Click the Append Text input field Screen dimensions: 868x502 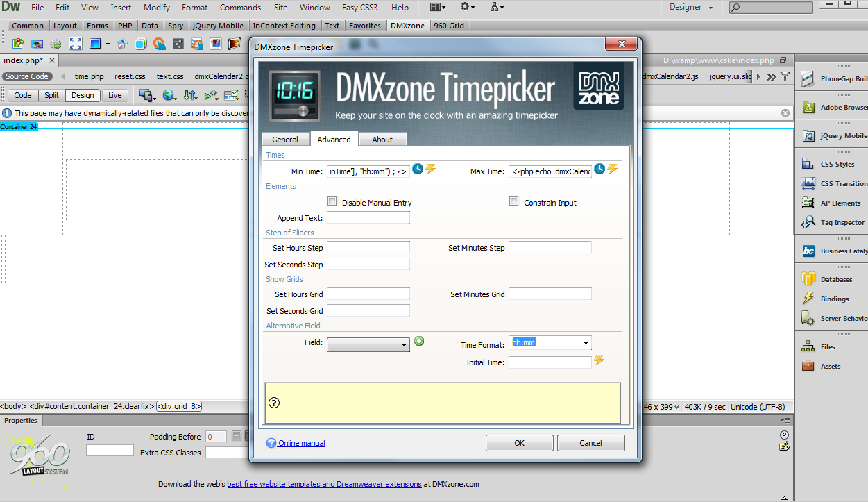pyautogui.click(x=368, y=218)
